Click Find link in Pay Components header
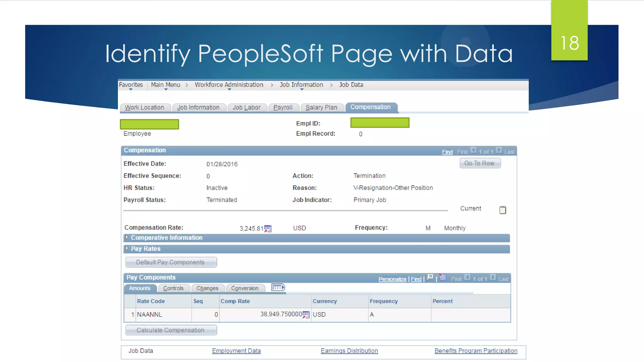This screenshot has width=644, height=362. coord(416,279)
